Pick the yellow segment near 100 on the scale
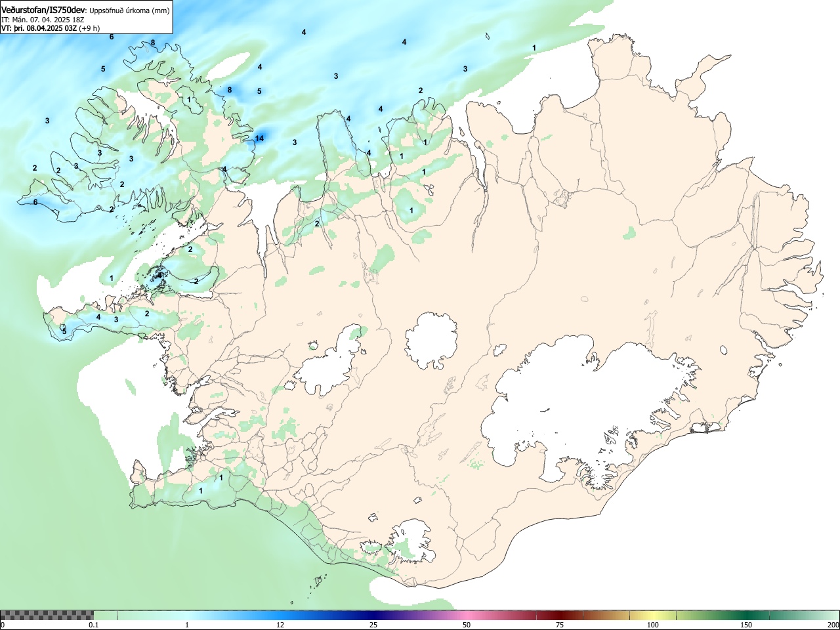 [x=653, y=615]
